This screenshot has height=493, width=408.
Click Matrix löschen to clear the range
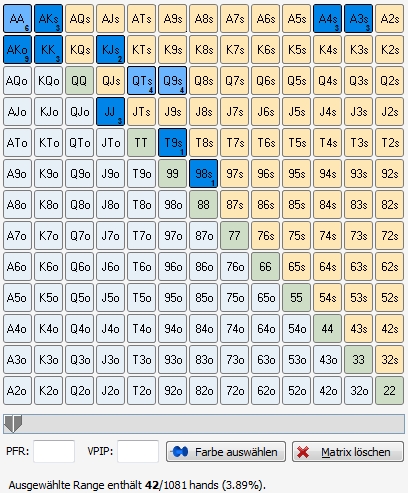348,452
